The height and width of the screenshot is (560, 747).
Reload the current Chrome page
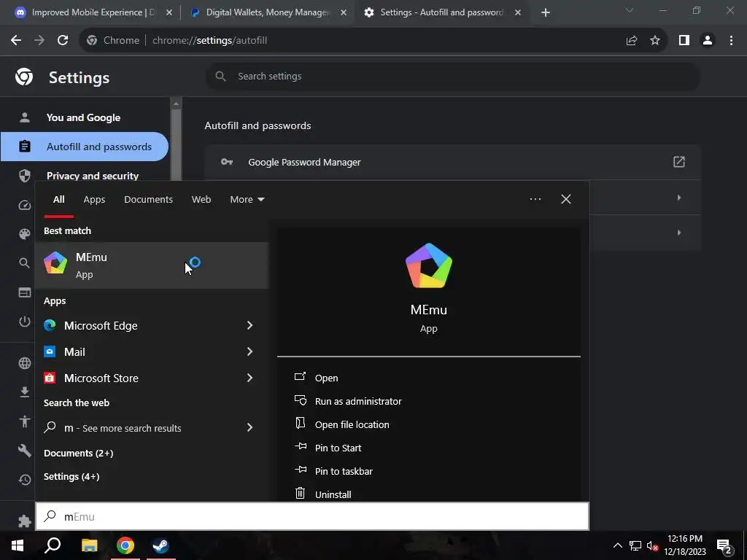coord(63,41)
